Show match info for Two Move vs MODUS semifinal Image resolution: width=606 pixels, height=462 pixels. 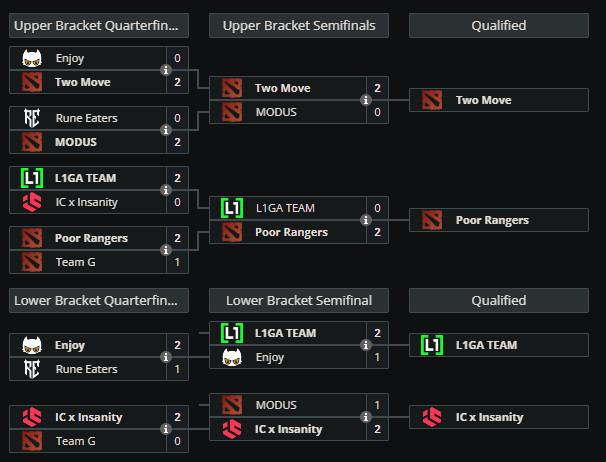[366, 100]
